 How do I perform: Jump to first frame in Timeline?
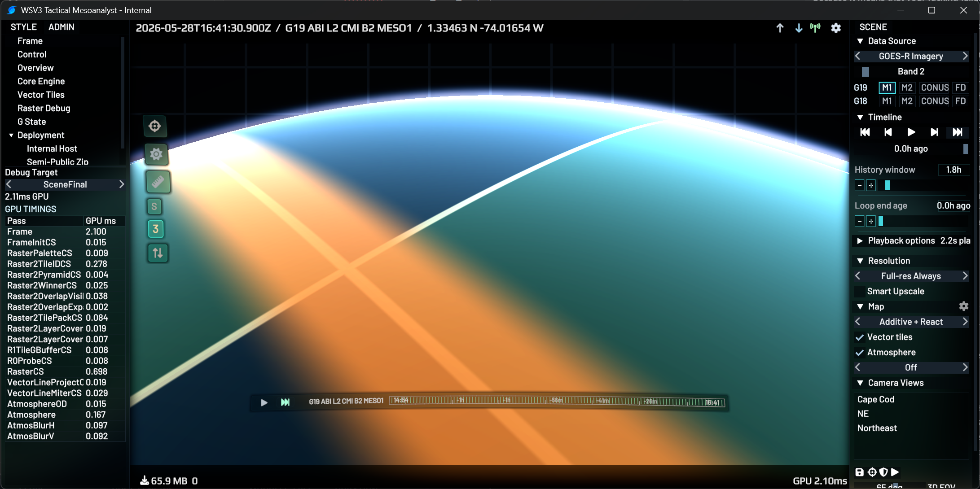(x=865, y=132)
